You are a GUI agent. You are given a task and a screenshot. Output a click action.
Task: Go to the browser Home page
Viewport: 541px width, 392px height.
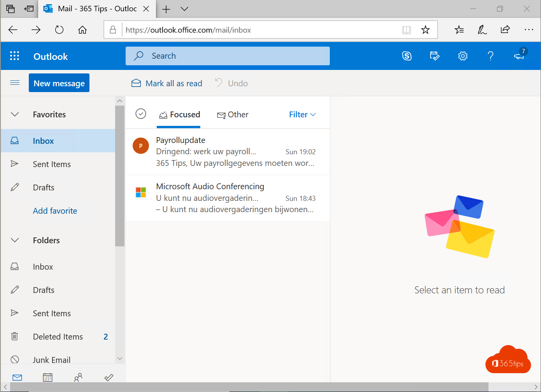pos(82,30)
